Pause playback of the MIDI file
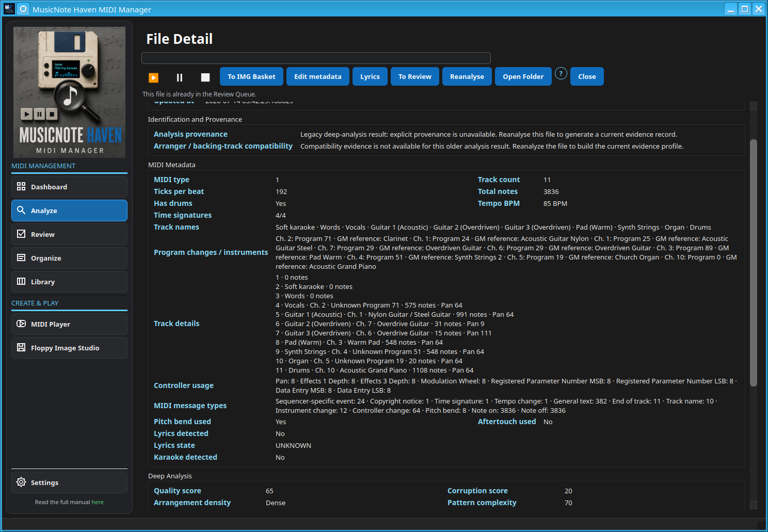Viewport: 768px width, 532px height. click(180, 77)
